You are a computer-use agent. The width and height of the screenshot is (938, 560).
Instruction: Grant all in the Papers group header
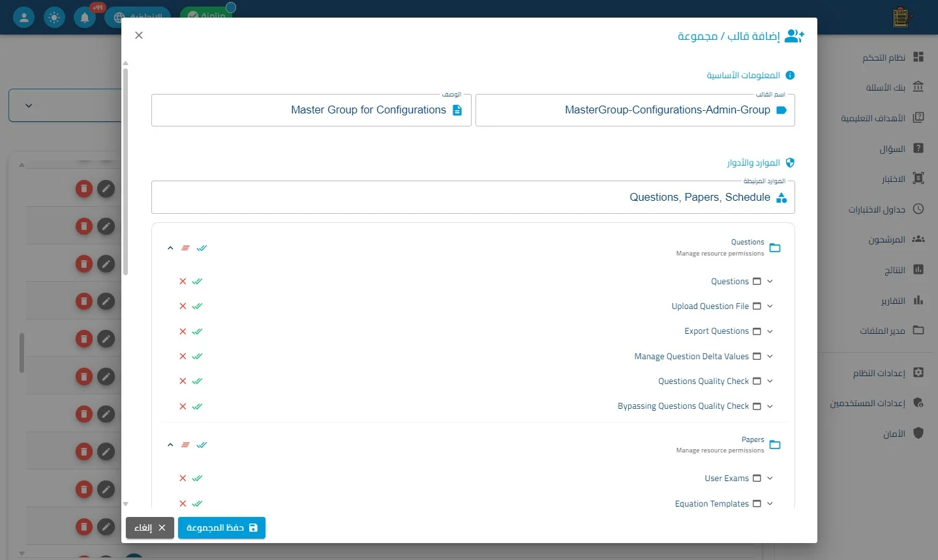point(202,445)
